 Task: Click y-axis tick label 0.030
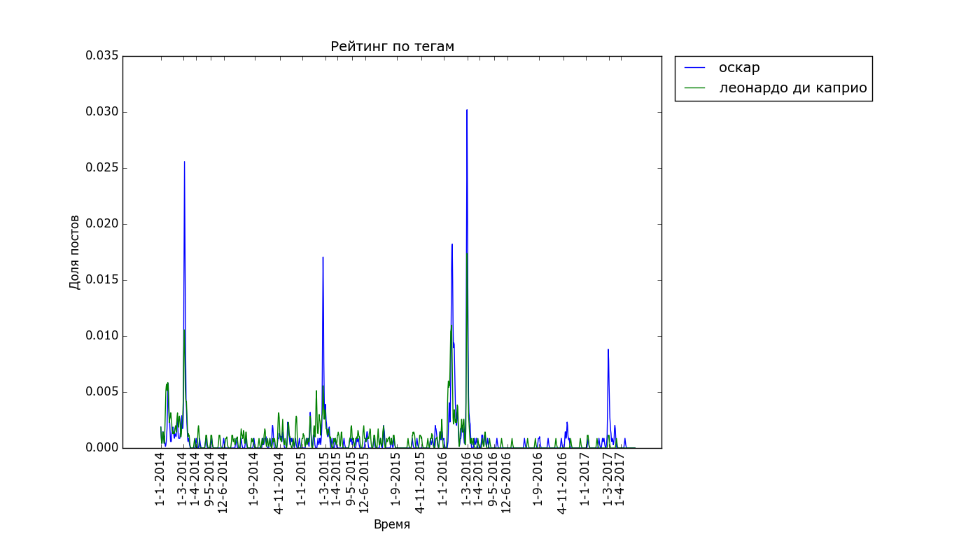pos(101,112)
